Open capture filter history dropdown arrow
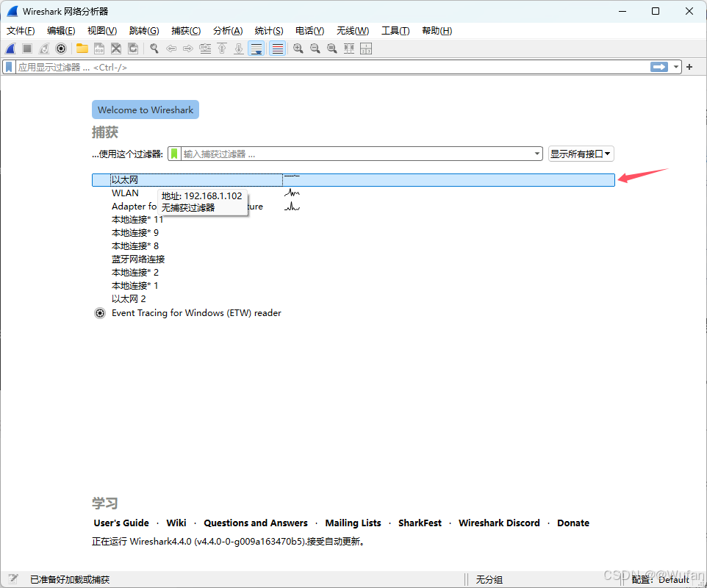The image size is (707, 588). 537,154
